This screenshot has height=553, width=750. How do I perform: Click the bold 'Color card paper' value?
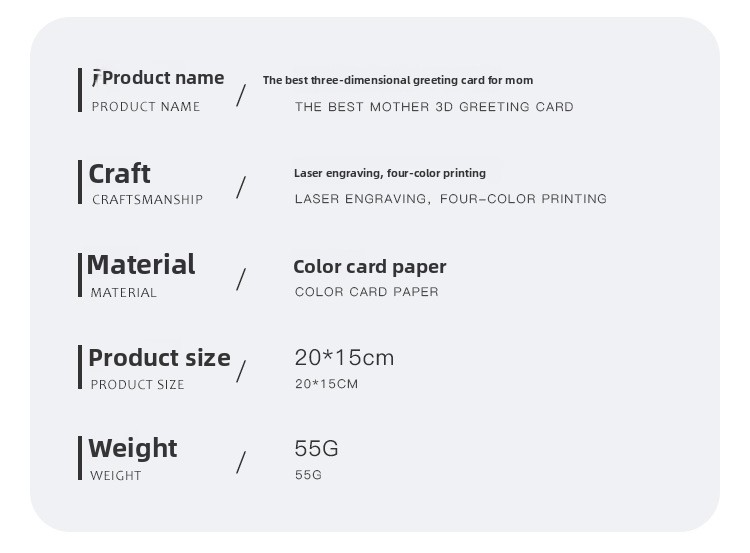point(370,267)
